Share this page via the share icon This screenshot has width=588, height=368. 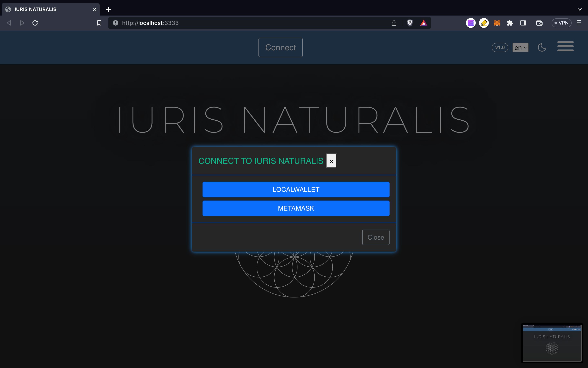click(x=394, y=23)
